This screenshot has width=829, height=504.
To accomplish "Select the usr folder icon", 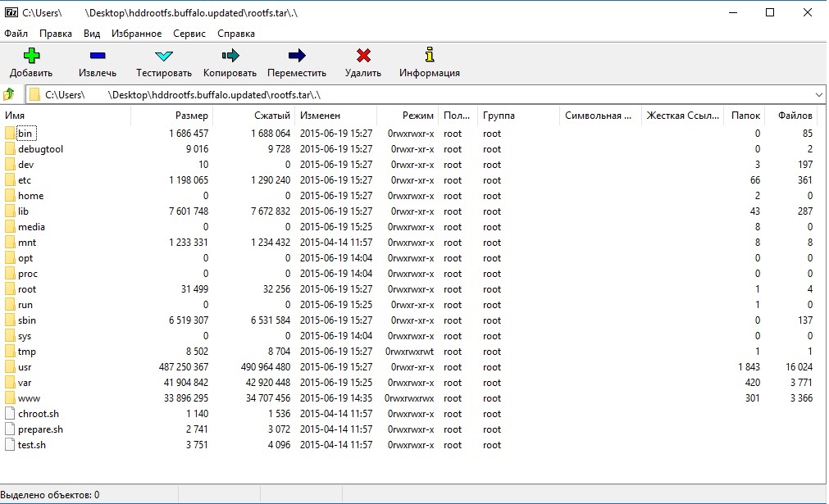I will [10, 367].
